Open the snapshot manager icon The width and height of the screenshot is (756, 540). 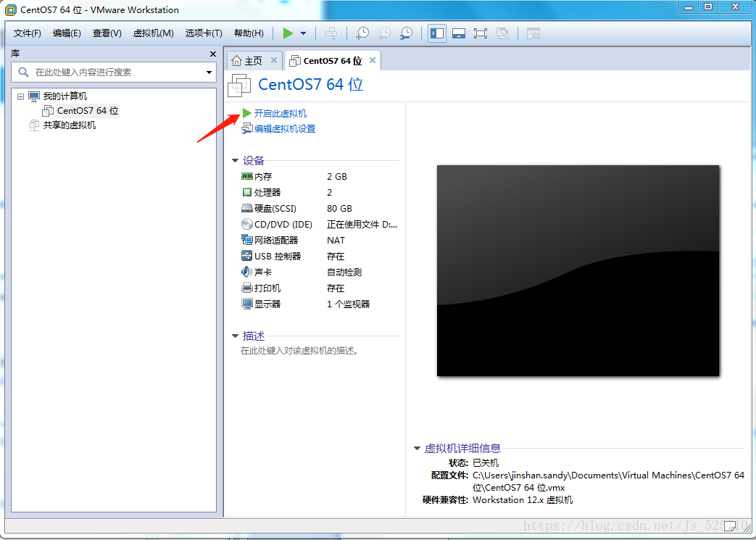pos(406,33)
